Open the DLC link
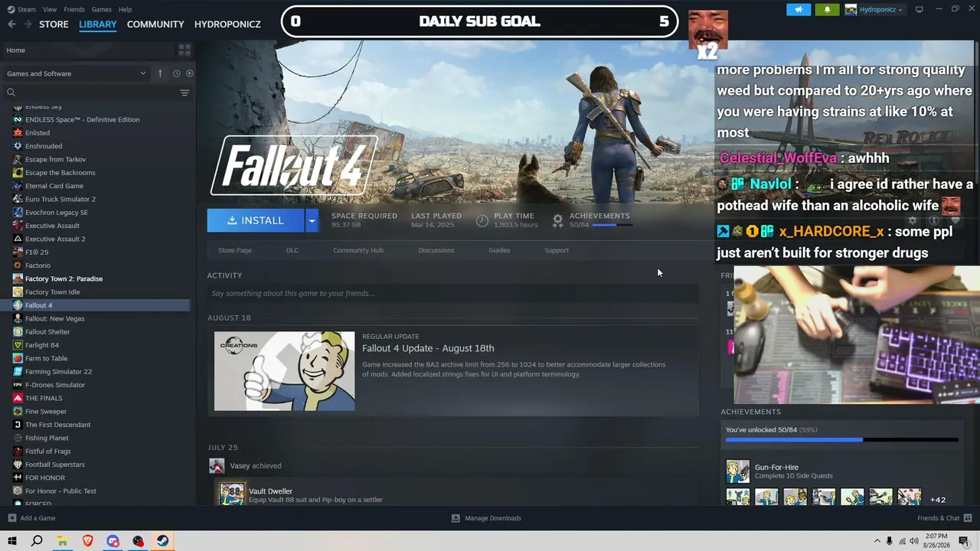 click(292, 250)
